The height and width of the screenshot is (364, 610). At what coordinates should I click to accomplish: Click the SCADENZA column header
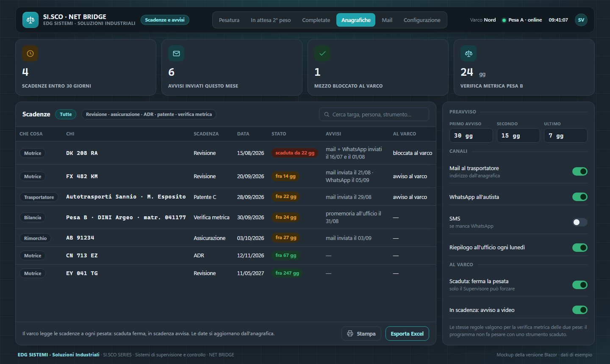(206, 134)
